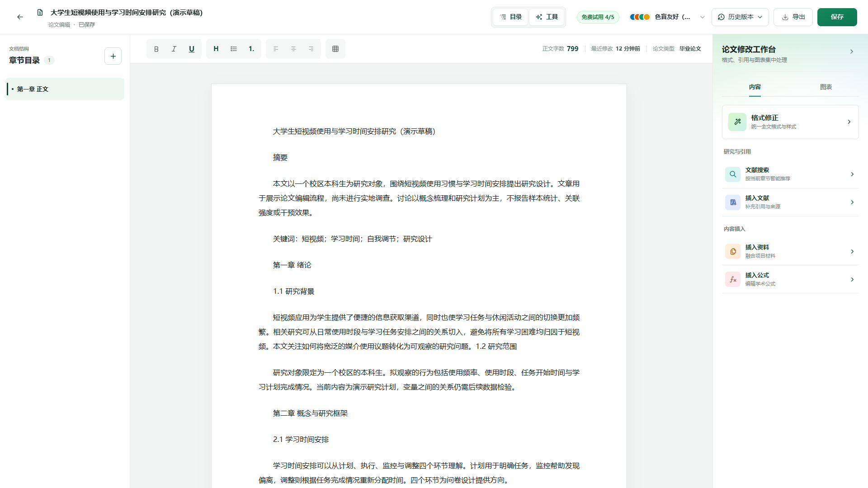The image size is (868, 488).
Task: Center-align the text
Action: pos(293,49)
